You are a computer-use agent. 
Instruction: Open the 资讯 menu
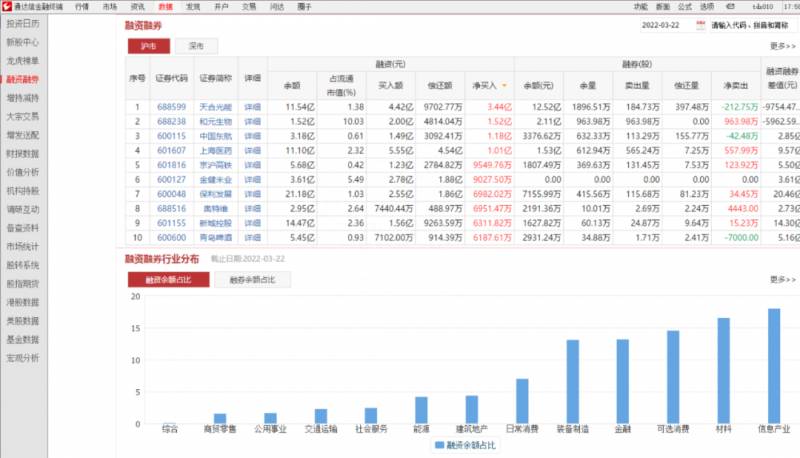[x=138, y=7]
